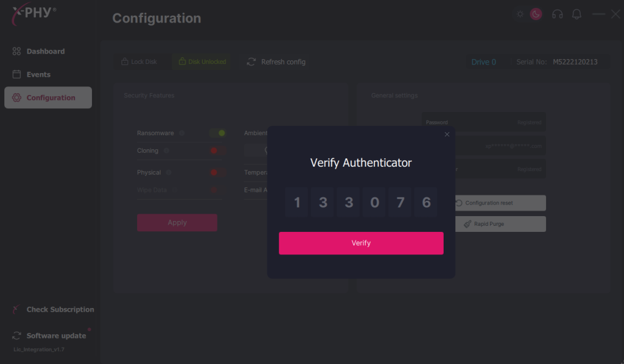Click the Disk Unlocked status button
Screen dimensions: 624x364
[x=202, y=62]
